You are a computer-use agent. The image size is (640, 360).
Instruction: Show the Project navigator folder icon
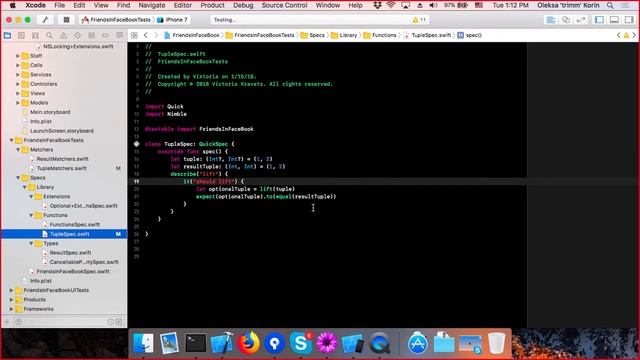click(x=7, y=36)
